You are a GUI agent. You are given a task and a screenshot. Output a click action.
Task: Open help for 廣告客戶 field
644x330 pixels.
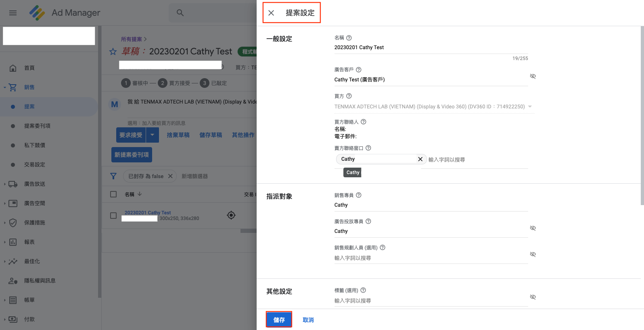359,70
